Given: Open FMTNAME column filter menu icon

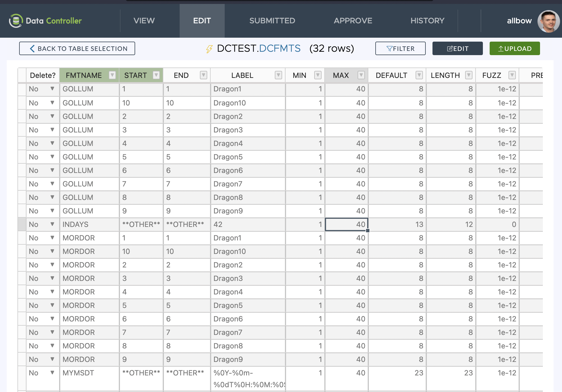Looking at the screenshot, I should pyautogui.click(x=112, y=75).
